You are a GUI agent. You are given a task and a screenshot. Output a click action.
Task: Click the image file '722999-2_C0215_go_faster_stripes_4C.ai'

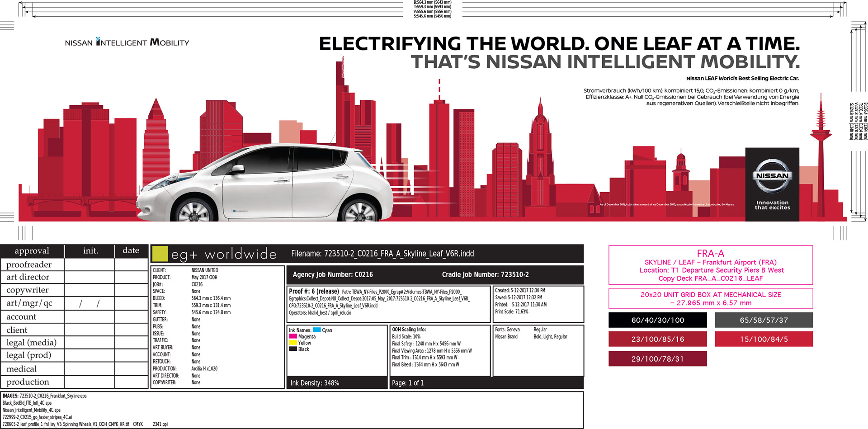tap(37, 417)
